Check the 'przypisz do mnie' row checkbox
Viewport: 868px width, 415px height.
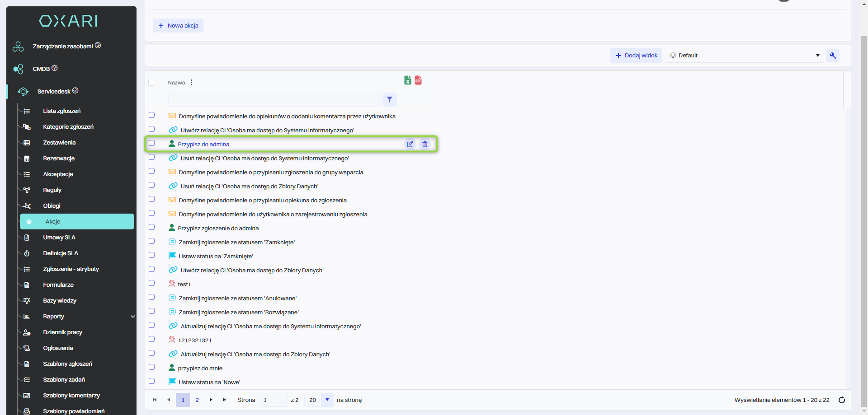pos(152,367)
